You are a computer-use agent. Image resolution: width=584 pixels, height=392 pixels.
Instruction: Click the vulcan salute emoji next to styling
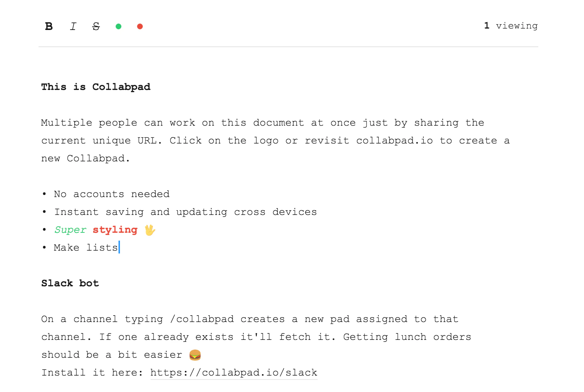point(151,230)
